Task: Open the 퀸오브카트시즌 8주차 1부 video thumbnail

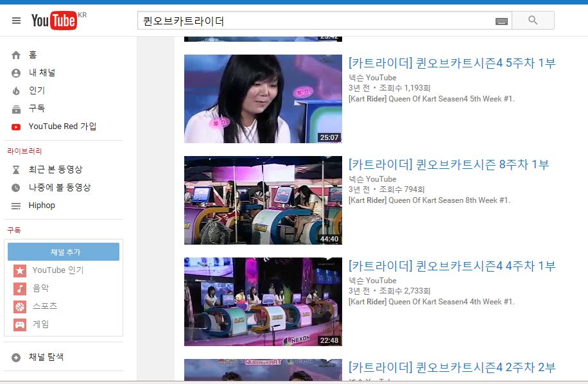Action: 263,200
